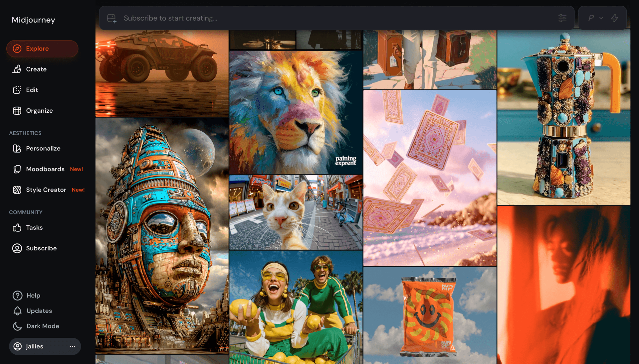Enable fast mode via the lightning bolt
This screenshot has height=364, width=639.
(x=614, y=18)
